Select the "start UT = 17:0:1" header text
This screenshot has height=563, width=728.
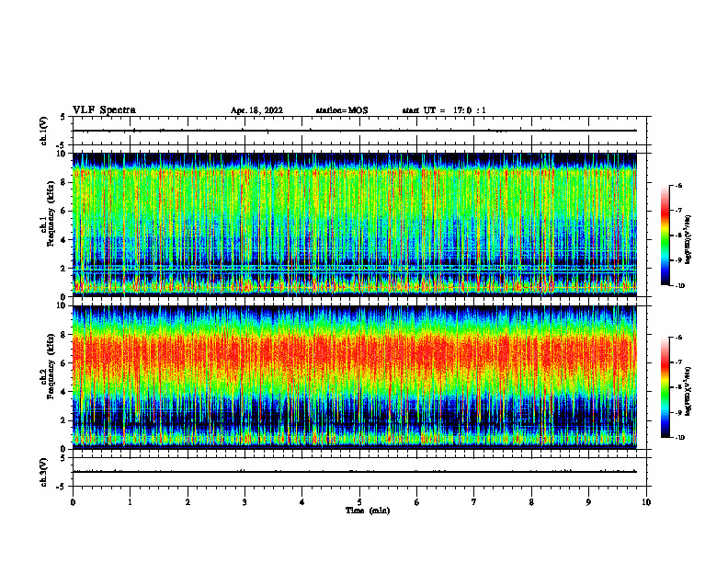(x=444, y=110)
